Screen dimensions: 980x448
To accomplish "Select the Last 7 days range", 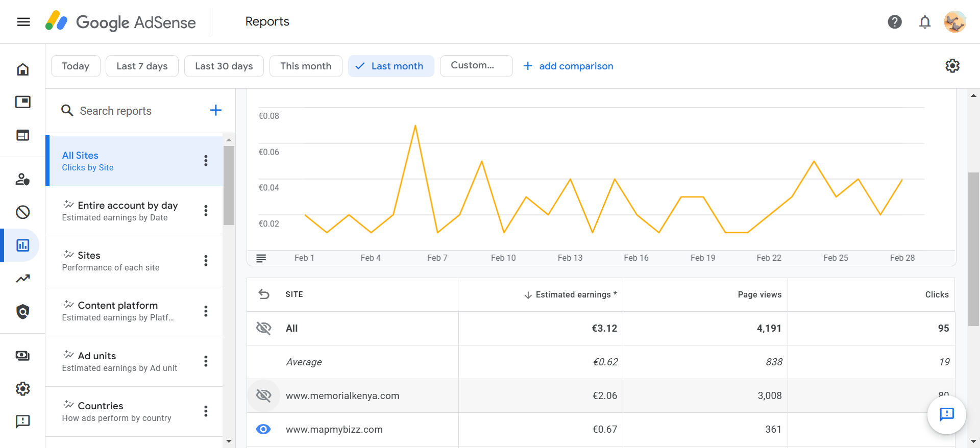I will (142, 66).
